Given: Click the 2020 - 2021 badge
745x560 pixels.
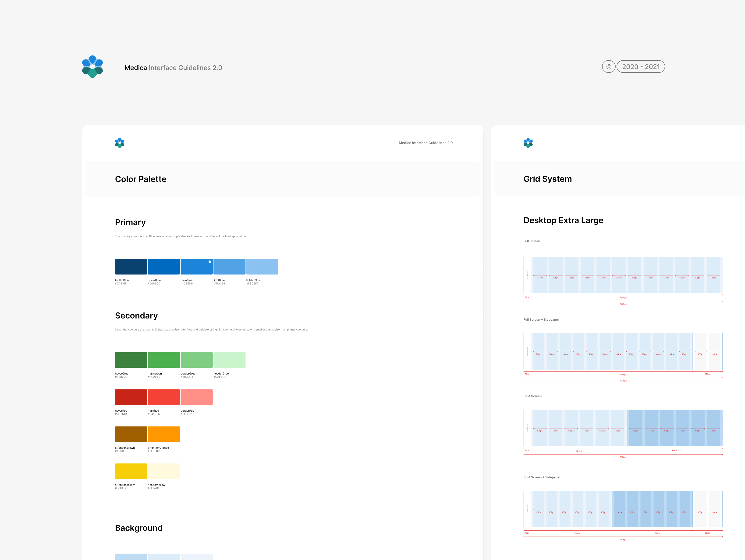Looking at the screenshot, I should click(641, 67).
